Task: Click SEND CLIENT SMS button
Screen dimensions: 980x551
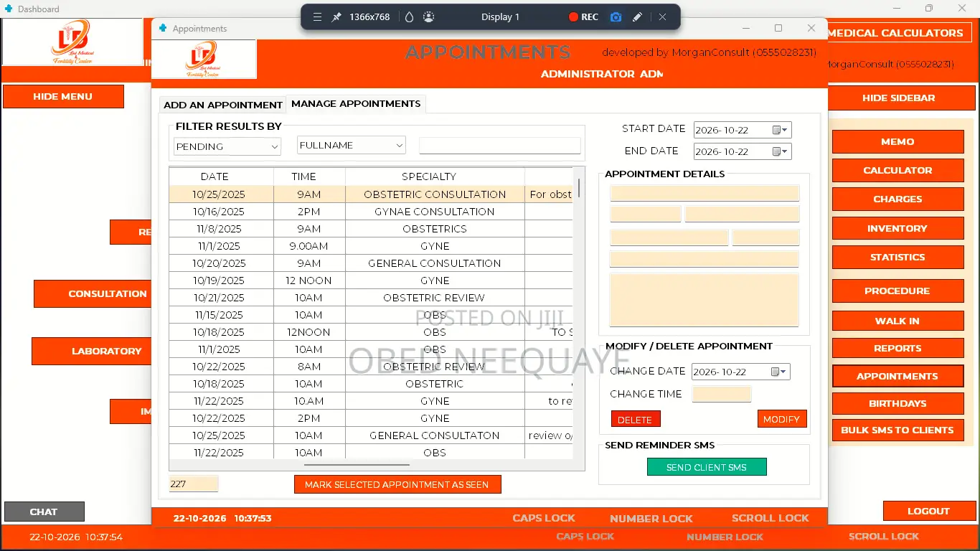Action: tap(707, 467)
